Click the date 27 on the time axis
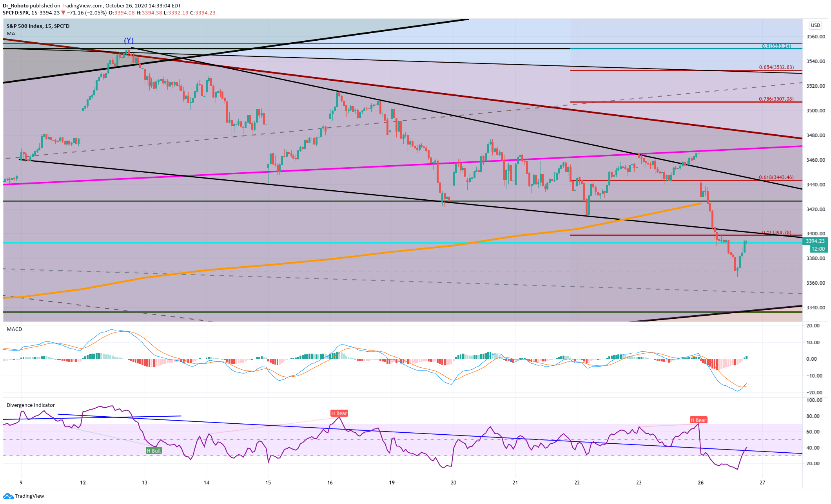 [762, 483]
